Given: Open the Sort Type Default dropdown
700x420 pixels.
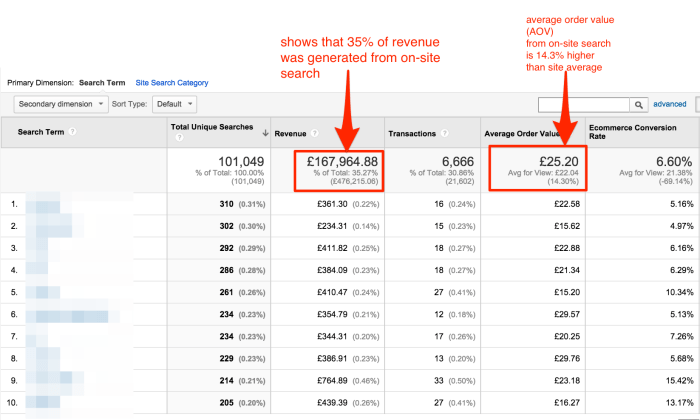Looking at the screenshot, I should coord(176,104).
